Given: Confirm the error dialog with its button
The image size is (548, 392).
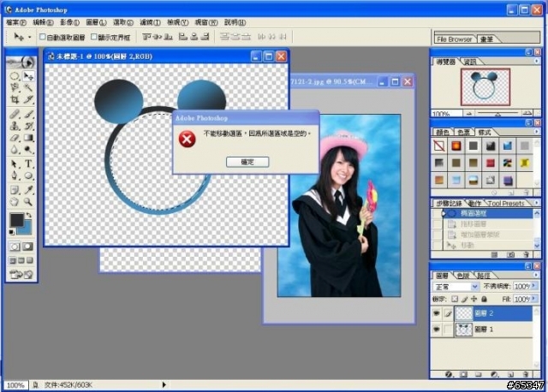Looking at the screenshot, I should pyautogui.click(x=247, y=162).
